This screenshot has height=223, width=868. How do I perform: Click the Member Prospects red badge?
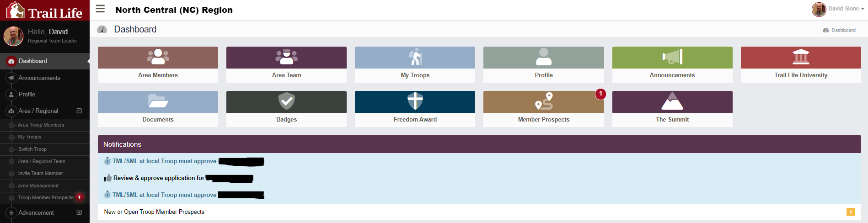pos(600,94)
